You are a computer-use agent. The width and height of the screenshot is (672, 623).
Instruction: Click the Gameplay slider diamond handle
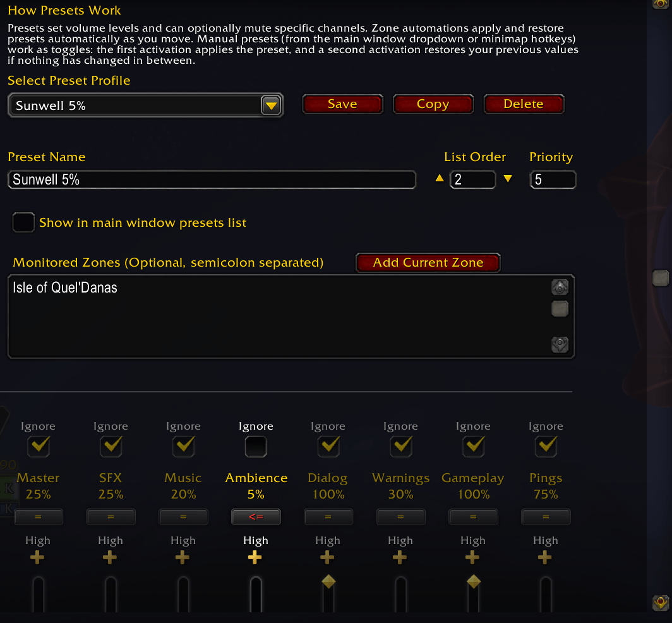(474, 582)
